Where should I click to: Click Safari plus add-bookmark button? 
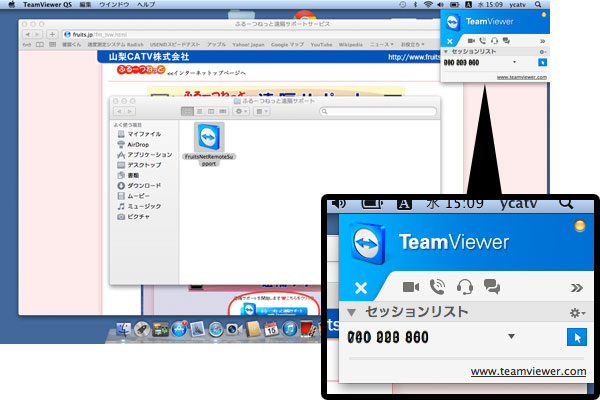point(52,34)
